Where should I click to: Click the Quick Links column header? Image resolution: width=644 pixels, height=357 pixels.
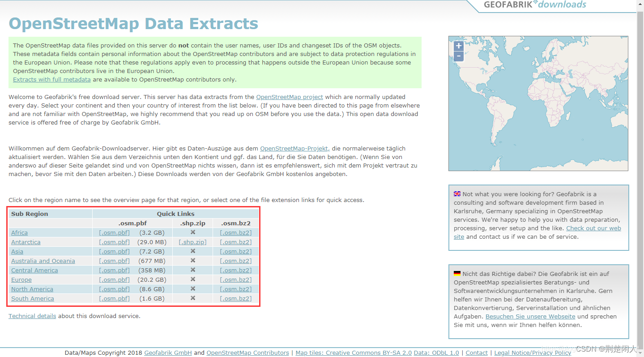pyautogui.click(x=175, y=214)
